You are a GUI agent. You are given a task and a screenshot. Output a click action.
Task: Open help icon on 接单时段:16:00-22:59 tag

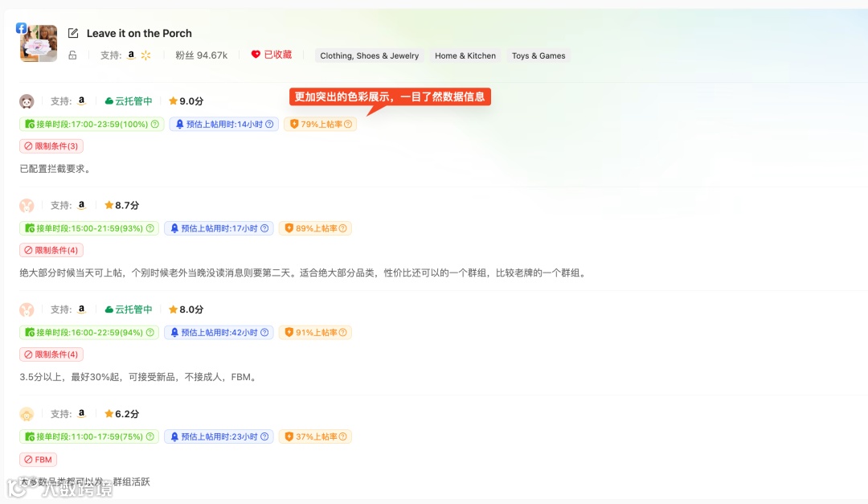150,332
